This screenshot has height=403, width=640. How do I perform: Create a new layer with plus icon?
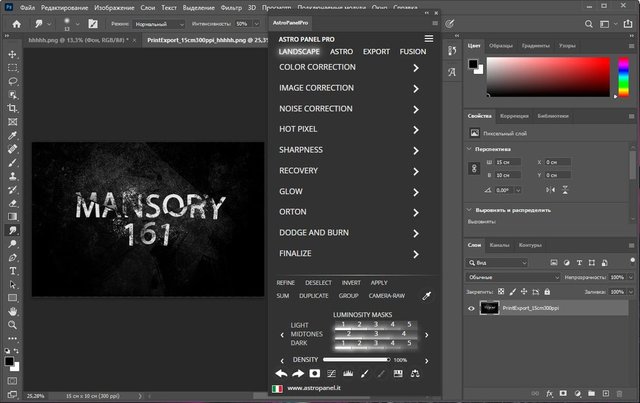click(606, 394)
